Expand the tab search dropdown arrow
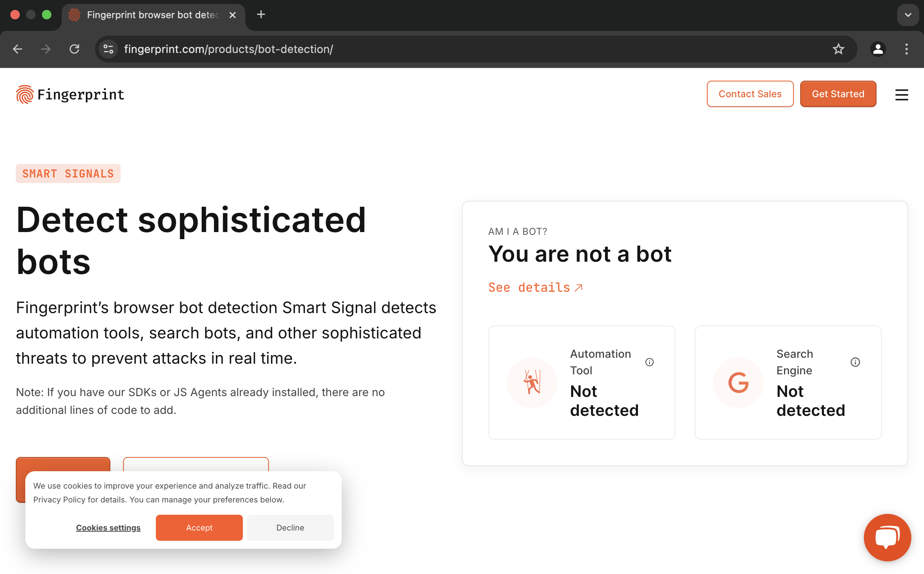The image size is (924, 574). tap(908, 15)
